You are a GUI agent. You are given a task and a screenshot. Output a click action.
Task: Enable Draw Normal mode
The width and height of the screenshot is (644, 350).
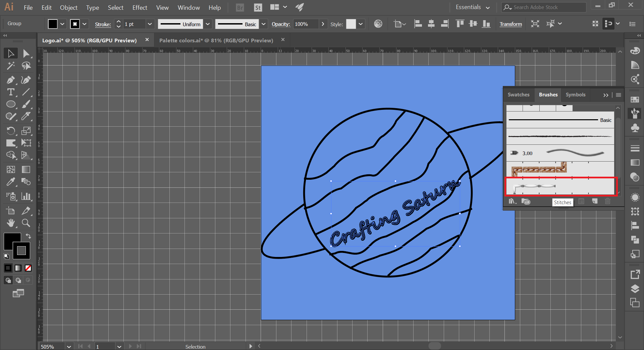click(x=8, y=280)
